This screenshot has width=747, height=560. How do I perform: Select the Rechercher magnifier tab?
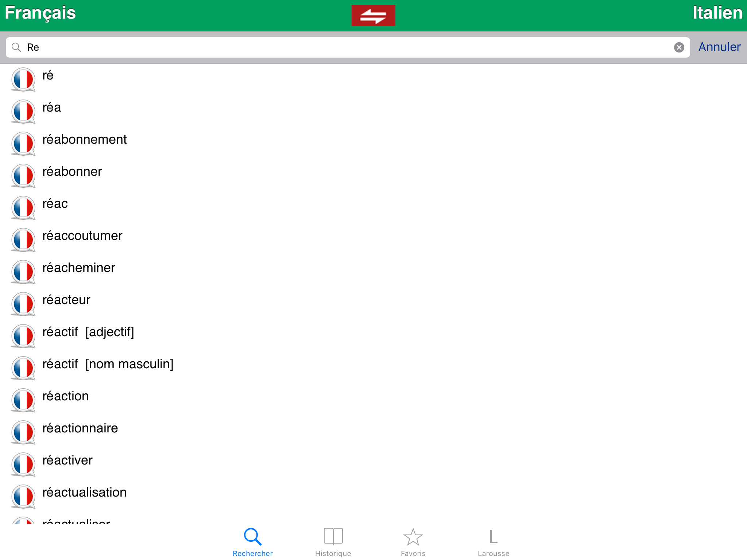[253, 542]
